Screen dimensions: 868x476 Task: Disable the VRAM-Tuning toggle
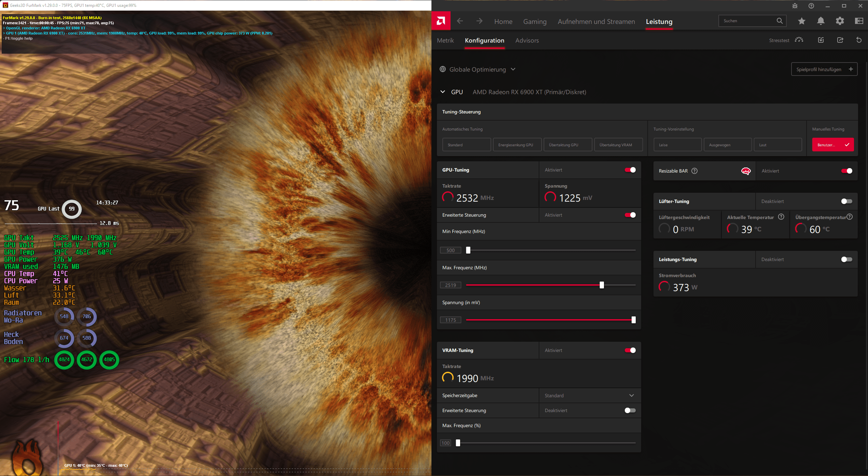[x=630, y=350]
